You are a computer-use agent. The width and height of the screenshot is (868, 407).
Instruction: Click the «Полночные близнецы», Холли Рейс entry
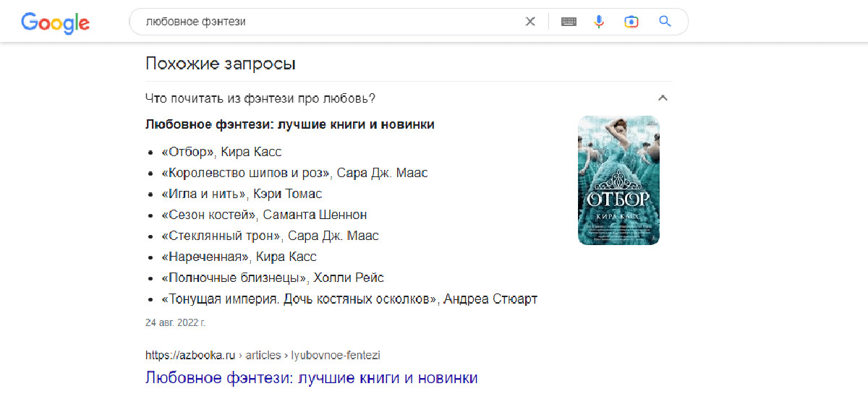click(273, 278)
